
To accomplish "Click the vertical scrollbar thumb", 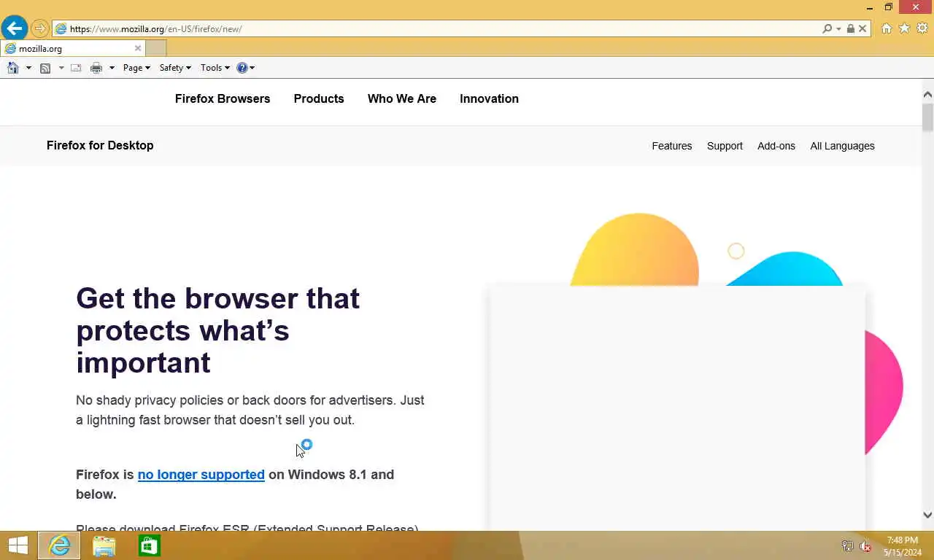I will coord(927,117).
